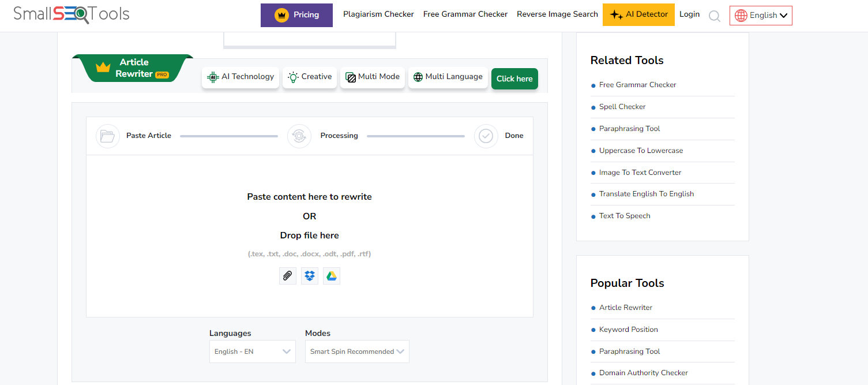The width and height of the screenshot is (868, 385).
Task: Click the 'Paste Article' step label
Action: pos(149,136)
